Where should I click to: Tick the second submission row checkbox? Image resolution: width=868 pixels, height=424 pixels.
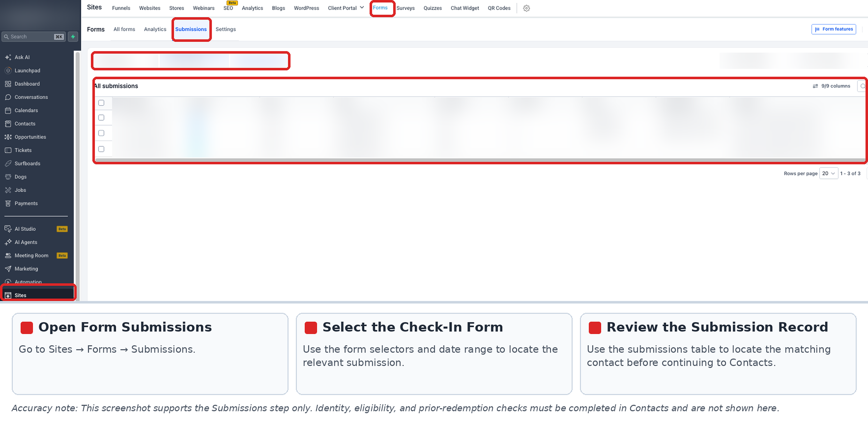tap(101, 133)
